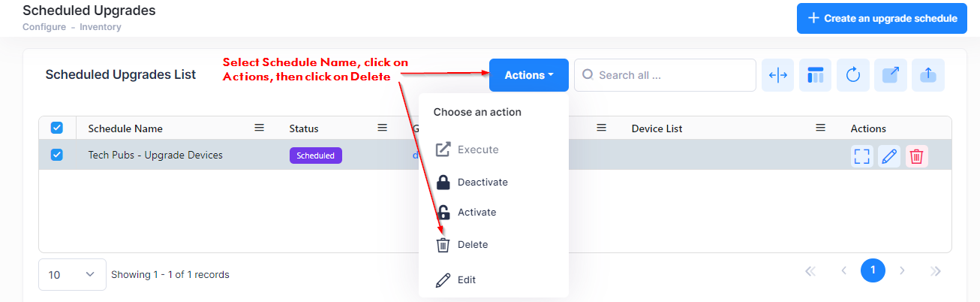Click the red trash delete row icon

916,156
